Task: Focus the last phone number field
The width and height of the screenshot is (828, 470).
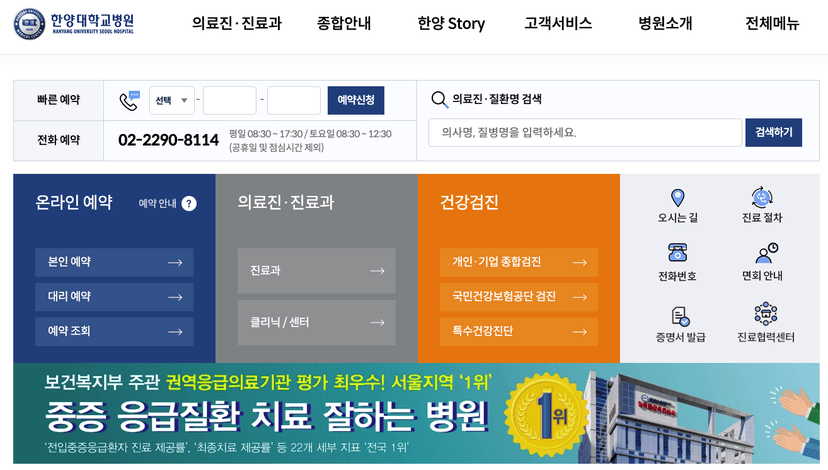Action: click(294, 100)
